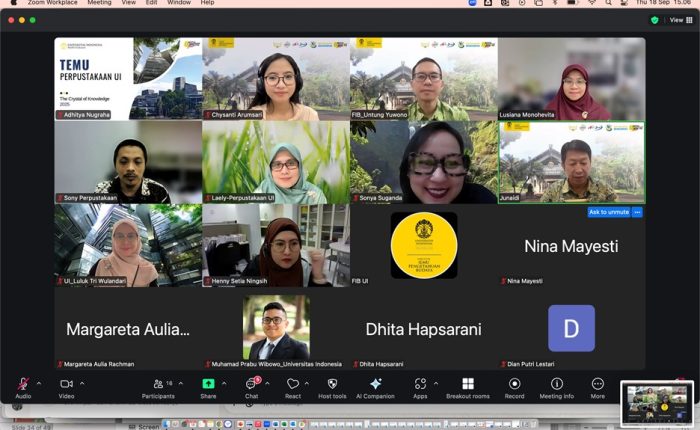The width and height of the screenshot is (700, 430).
Task: Expand video options chevron next to Video
Action: point(82,383)
